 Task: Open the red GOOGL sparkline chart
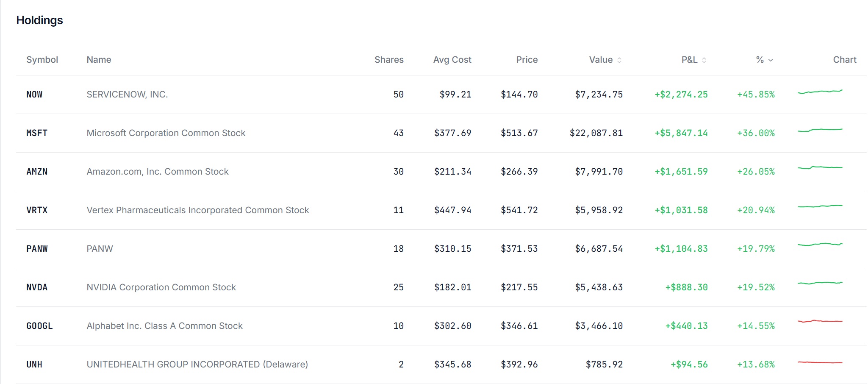(820, 321)
